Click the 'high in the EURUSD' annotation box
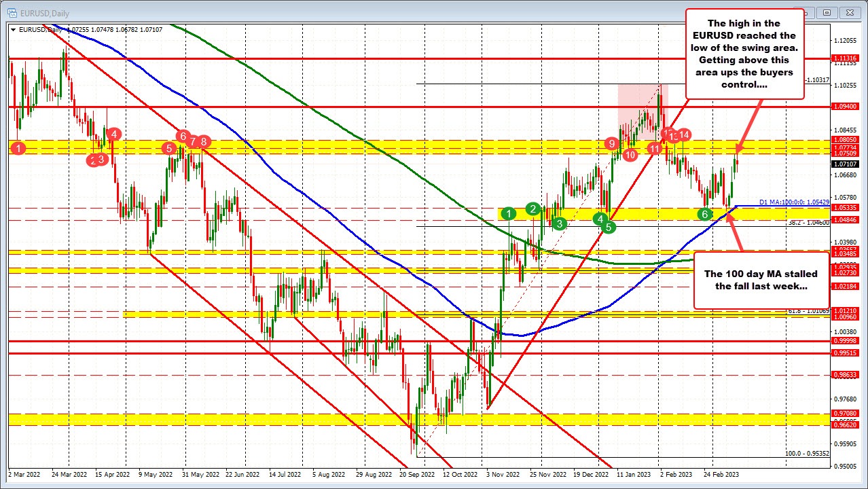The height and width of the screenshot is (489, 868). point(746,53)
